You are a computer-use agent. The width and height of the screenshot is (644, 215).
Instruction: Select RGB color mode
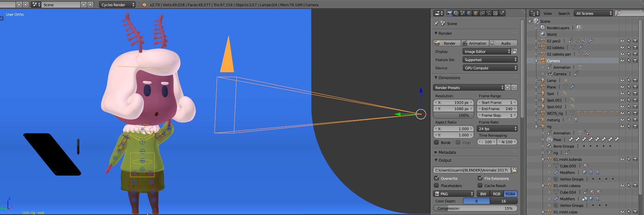[x=497, y=194]
